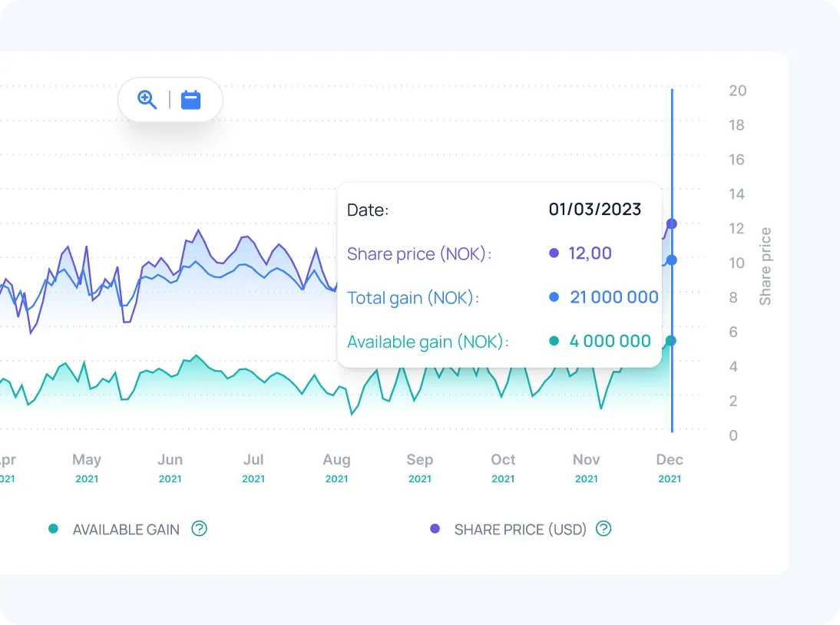The width and height of the screenshot is (840, 625).
Task: Click the Share price (NOK) tooltip link
Action: pos(418,253)
